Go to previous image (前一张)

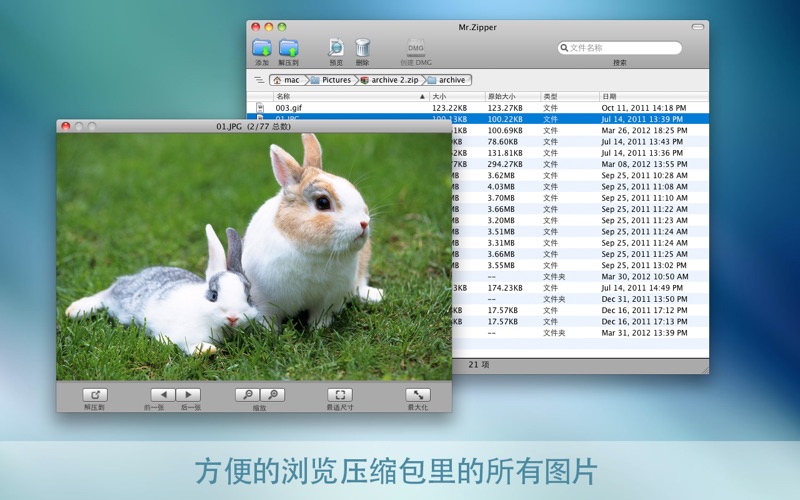162,395
